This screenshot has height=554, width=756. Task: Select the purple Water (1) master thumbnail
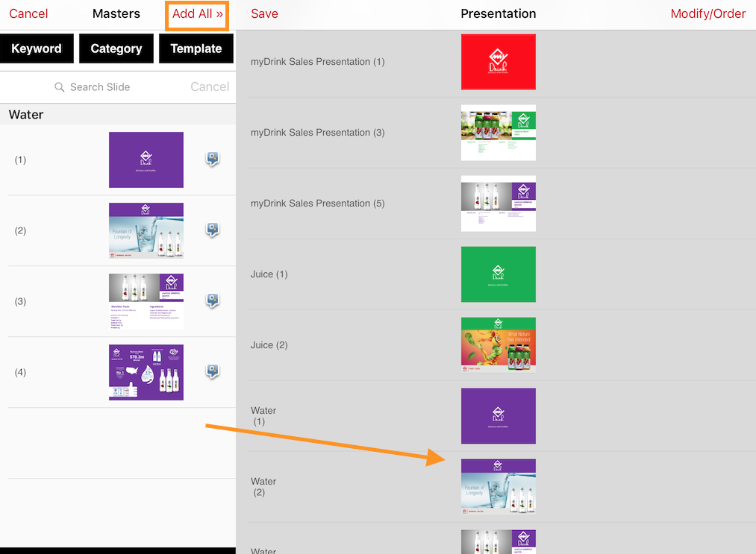[146, 160]
